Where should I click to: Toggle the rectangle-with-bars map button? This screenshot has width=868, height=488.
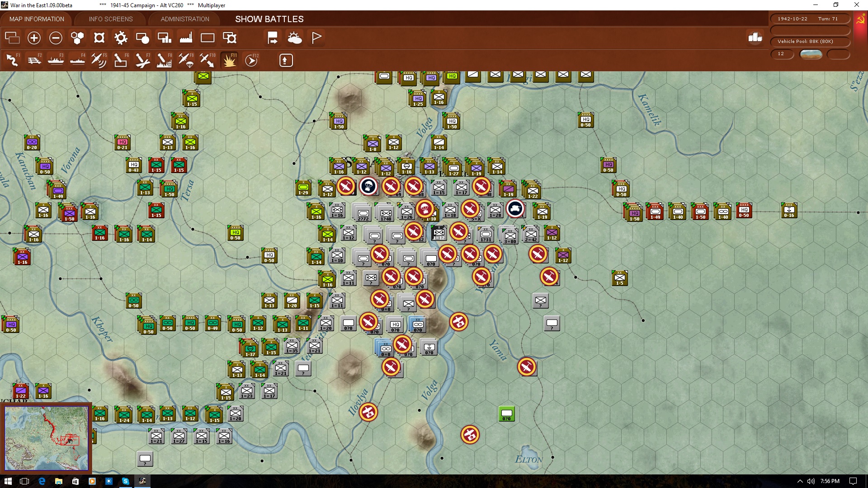pos(164,38)
